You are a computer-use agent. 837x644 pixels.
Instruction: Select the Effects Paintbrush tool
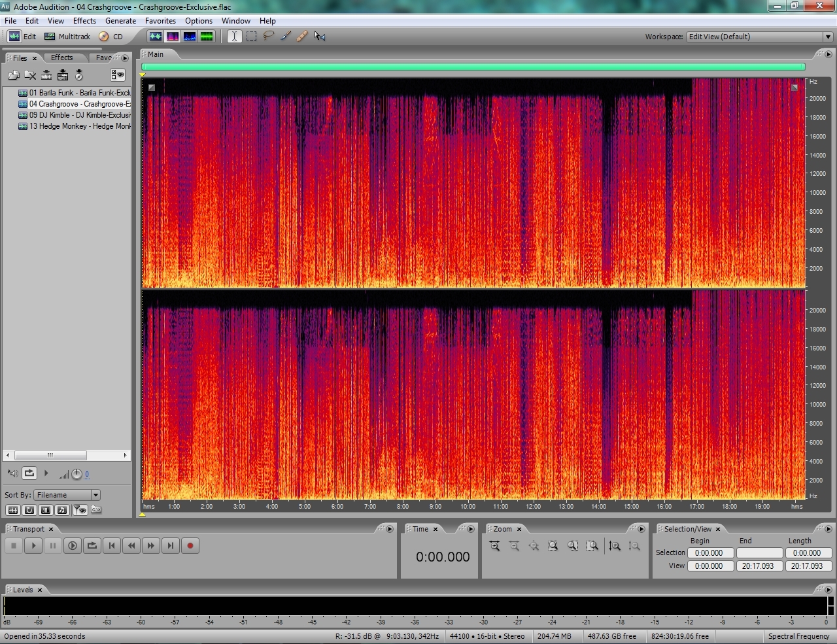click(x=286, y=37)
